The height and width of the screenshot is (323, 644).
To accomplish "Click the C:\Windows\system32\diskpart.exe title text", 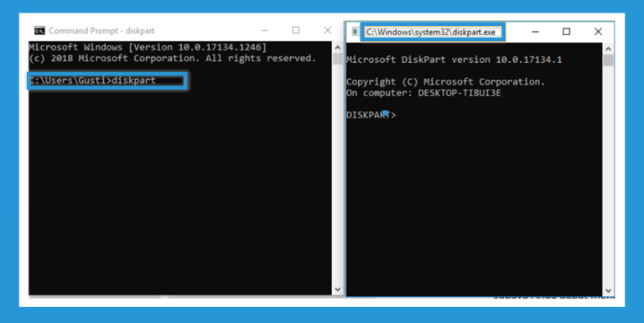I will point(431,32).
